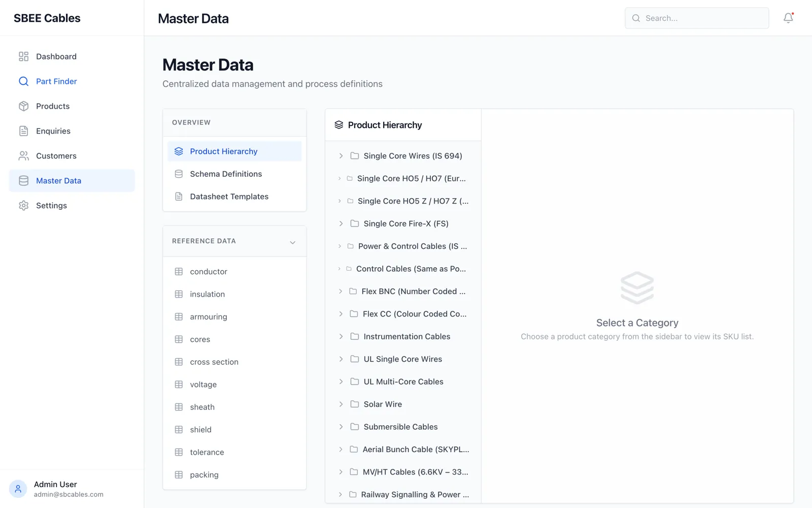Expand the Single Core Fire-X (FS) chevron
The image size is (812, 508).
[x=341, y=224]
